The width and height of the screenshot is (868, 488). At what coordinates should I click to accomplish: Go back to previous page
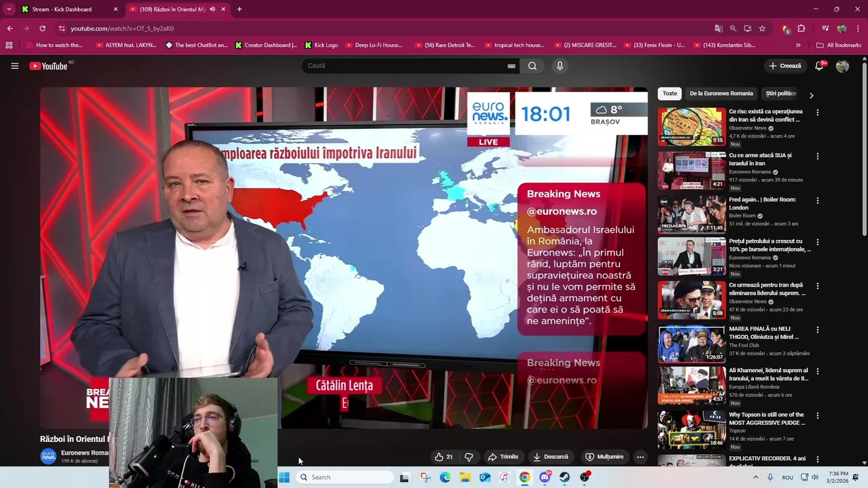click(x=9, y=28)
